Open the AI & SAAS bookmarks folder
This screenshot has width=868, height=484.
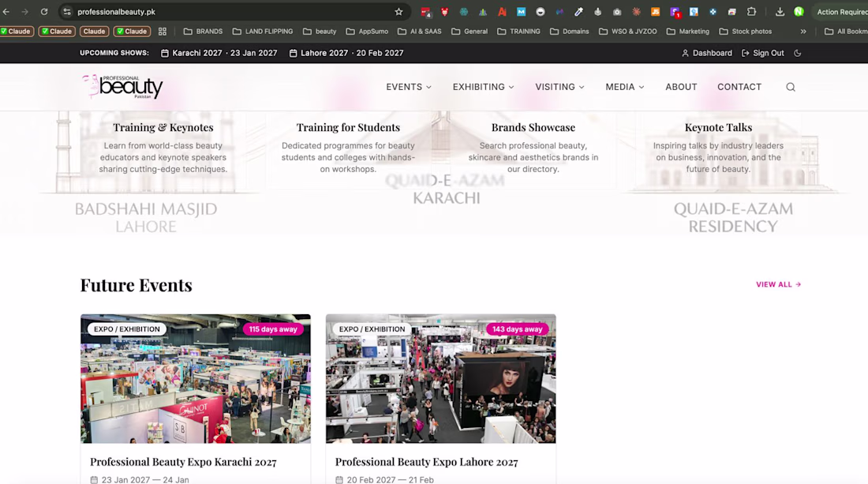[419, 32]
